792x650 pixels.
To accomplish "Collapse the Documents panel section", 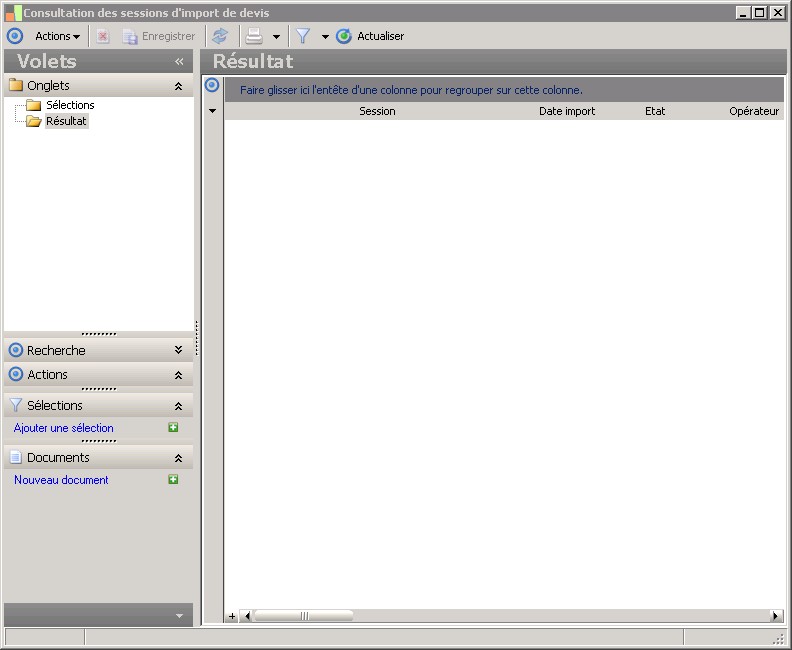I will point(178,458).
